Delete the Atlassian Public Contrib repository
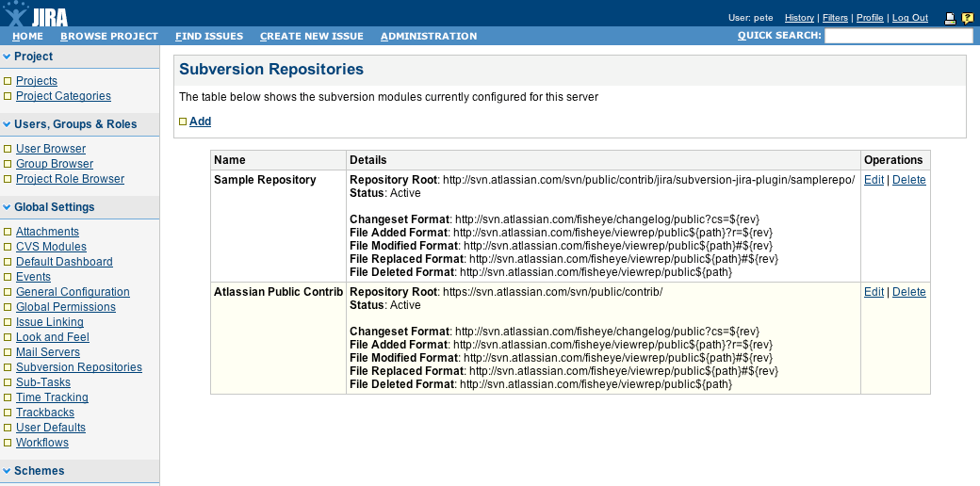This screenshot has width=980, height=486. [908, 292]
